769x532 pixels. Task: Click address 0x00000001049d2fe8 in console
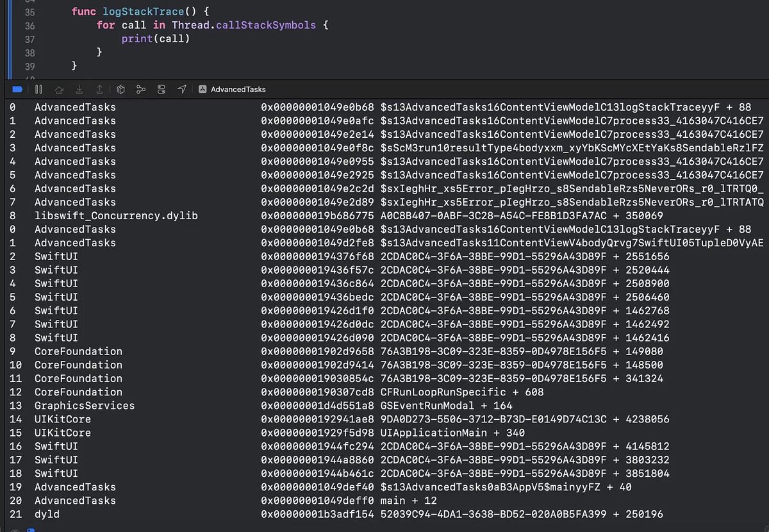click(x=318, y=243)
